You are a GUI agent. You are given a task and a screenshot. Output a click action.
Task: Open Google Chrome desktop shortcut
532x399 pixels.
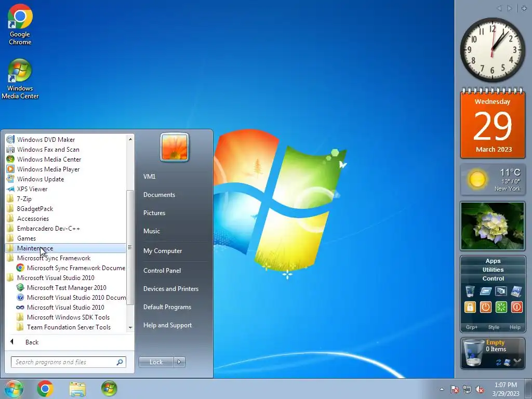point(20,25)
